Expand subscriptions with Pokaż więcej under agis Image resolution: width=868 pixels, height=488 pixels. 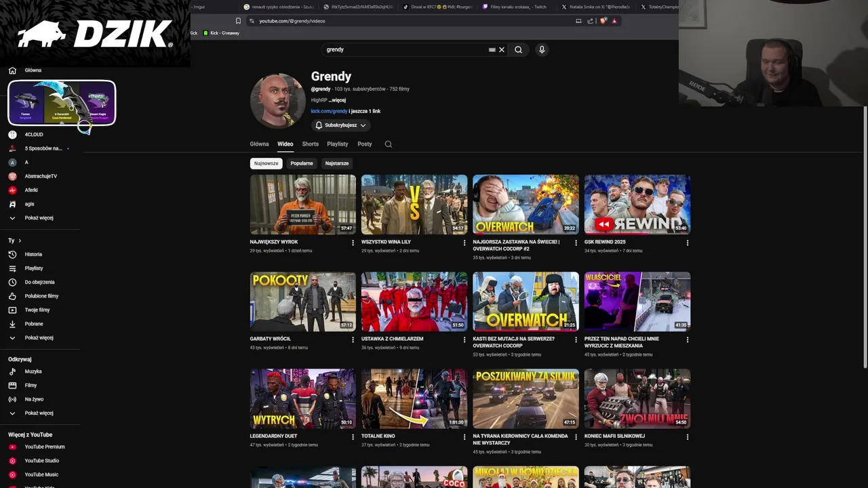click(x=33, y=218)
